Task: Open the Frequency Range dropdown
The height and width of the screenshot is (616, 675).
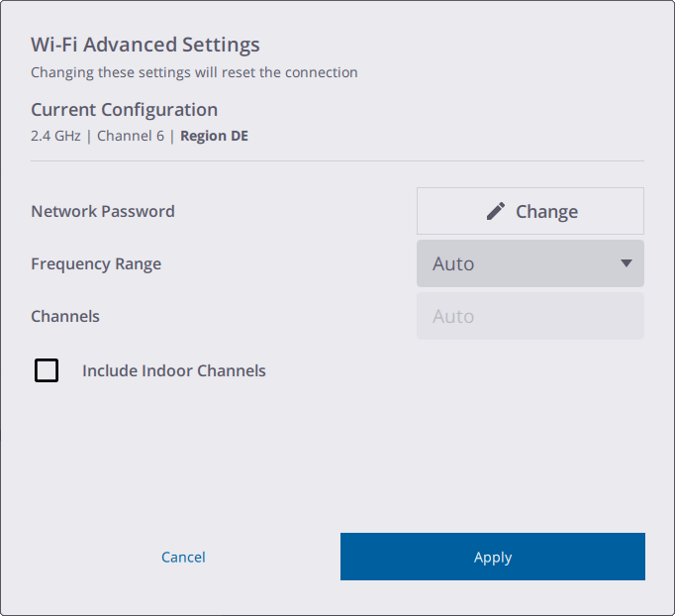Action: tap(530, 263)
